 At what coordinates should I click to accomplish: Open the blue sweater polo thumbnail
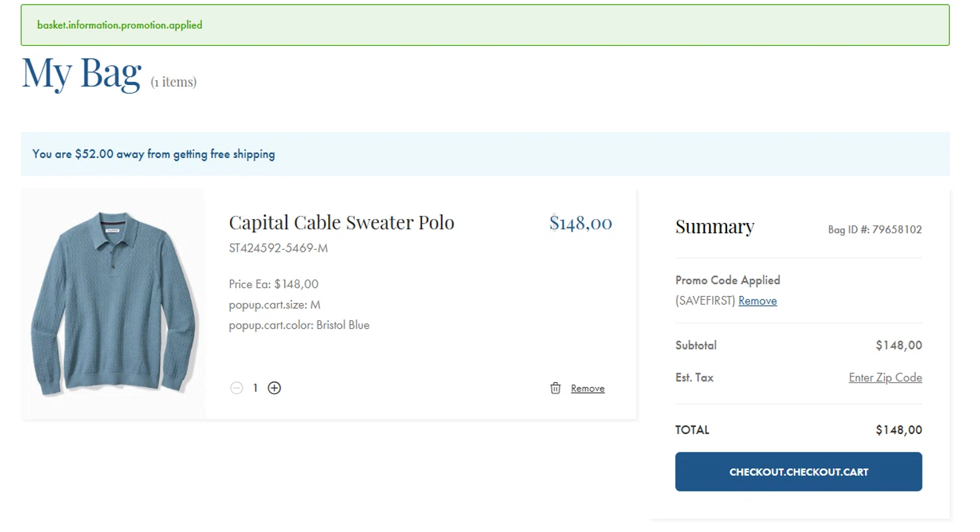114,304
